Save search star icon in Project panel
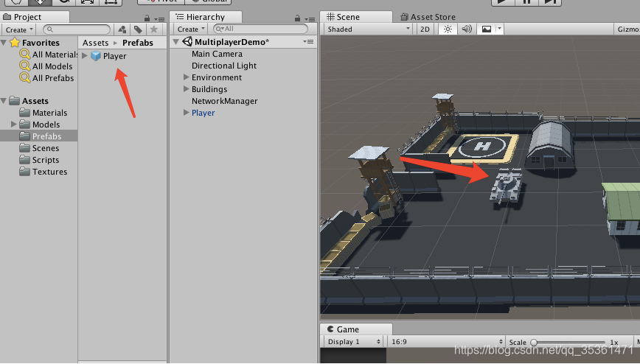The width and height of the screenshot is (640, 364). [154, 29]
